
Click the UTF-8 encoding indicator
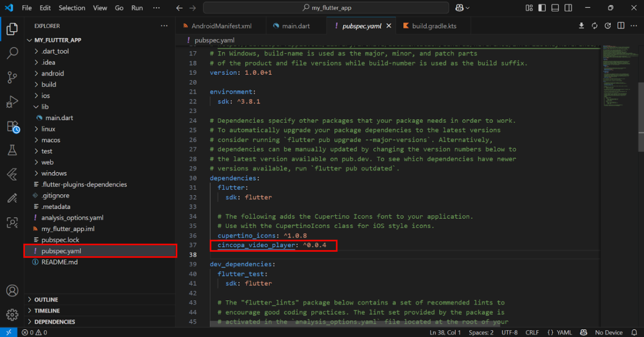[509, 332]
